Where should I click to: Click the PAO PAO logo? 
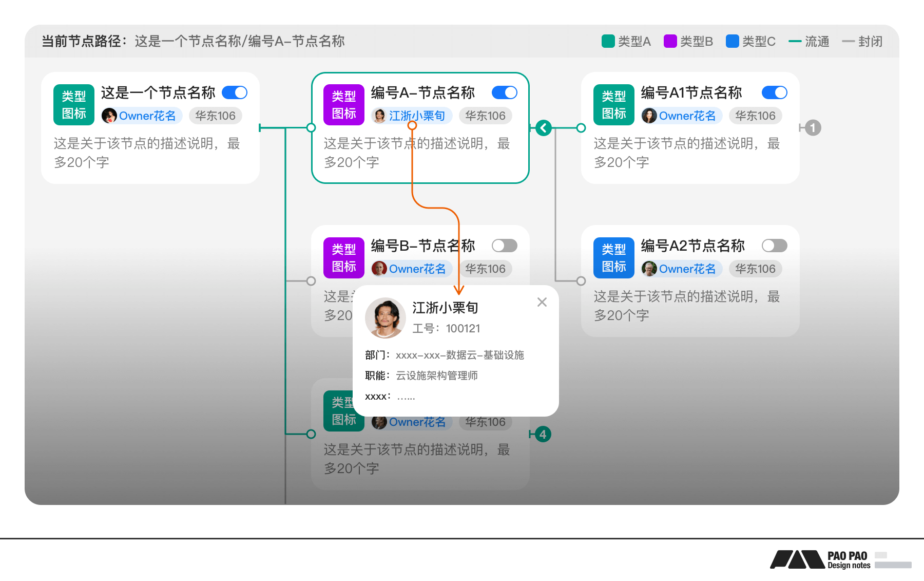[x=798, y=559]
